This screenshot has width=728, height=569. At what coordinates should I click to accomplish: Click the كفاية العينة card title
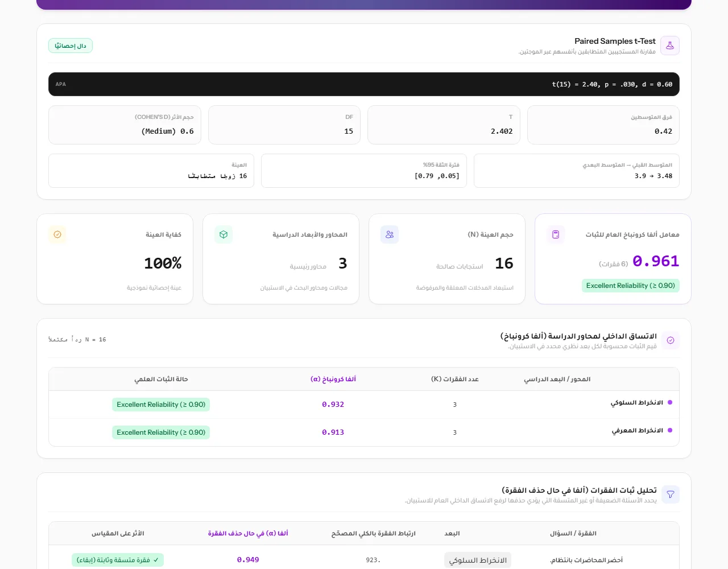[163, 234]
